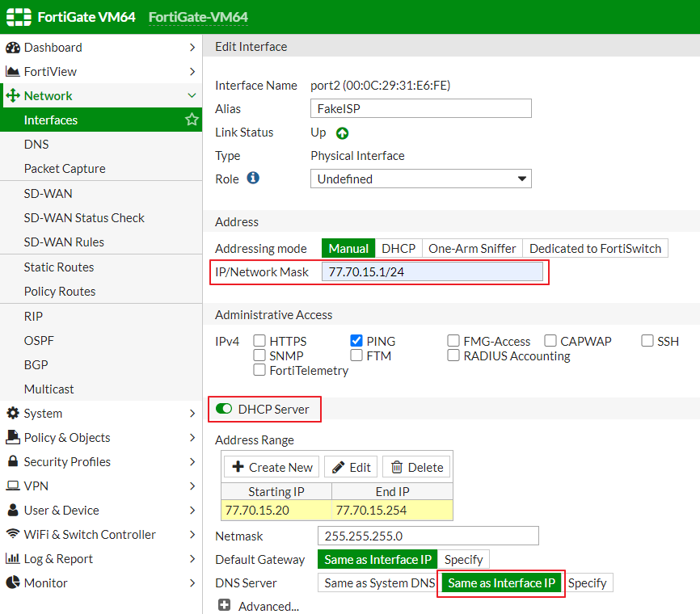Click Edit address range button
Screen dimensions: 700x614
point(351,467)
